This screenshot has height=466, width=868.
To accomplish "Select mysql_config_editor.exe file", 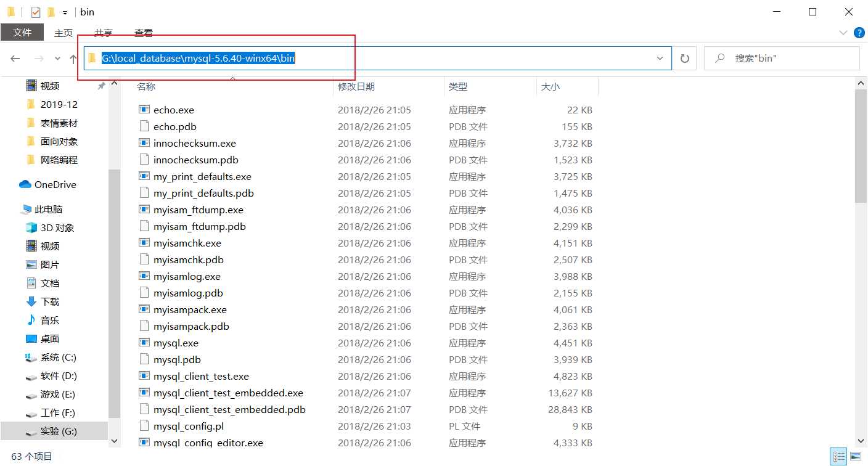I will coord(208,443).
